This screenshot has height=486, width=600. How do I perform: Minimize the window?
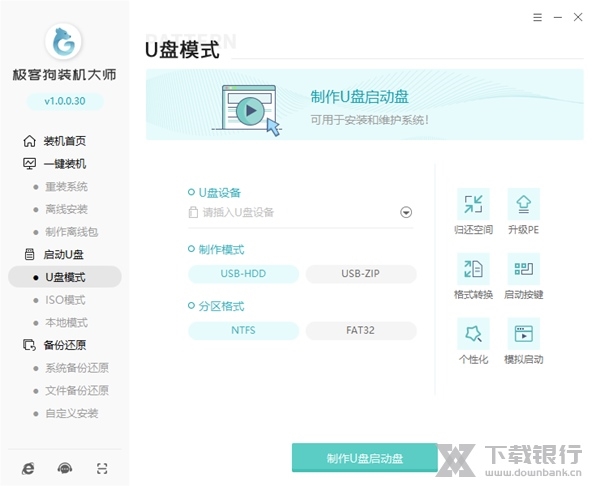(558, 17)
